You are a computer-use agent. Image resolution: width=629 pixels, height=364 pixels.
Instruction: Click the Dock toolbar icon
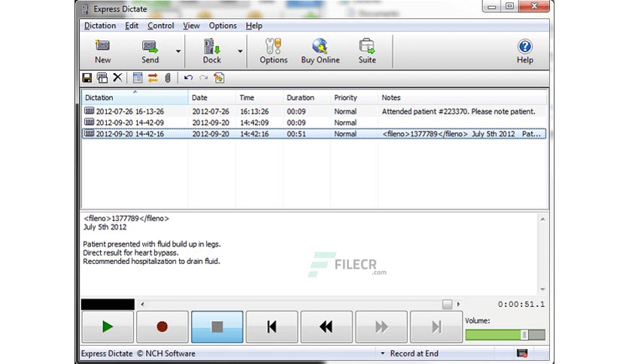[x=212, y=51]
